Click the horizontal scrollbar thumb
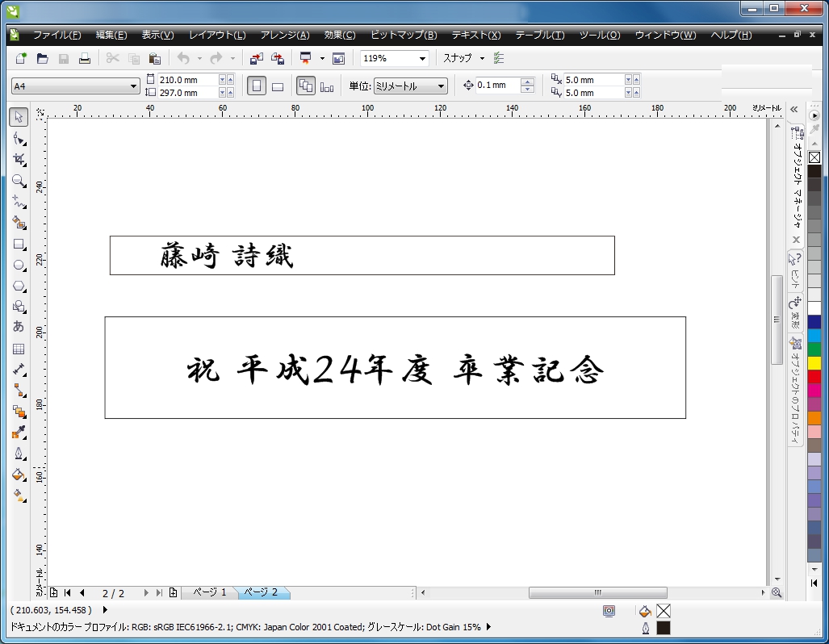829x644 pixels. tap(597, 592)
